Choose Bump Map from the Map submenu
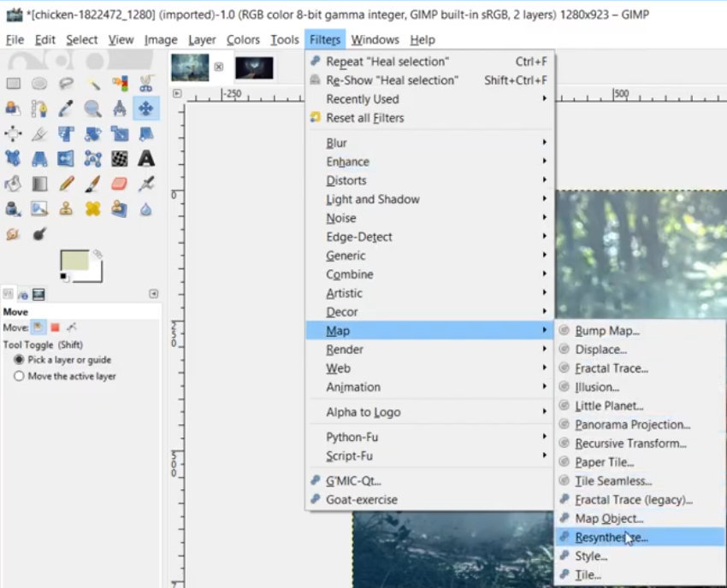The image size is (727, 588). (x=641, y=331)
